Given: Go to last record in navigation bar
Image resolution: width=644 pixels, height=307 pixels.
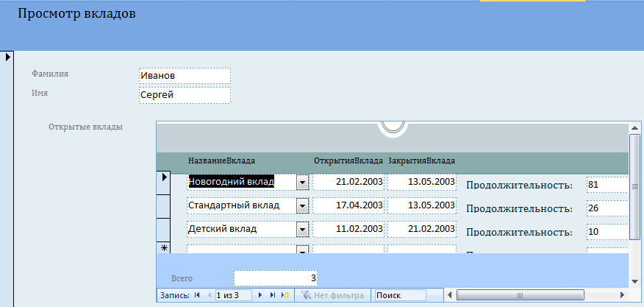Looking at the screenshot, I should click(272, 295).
